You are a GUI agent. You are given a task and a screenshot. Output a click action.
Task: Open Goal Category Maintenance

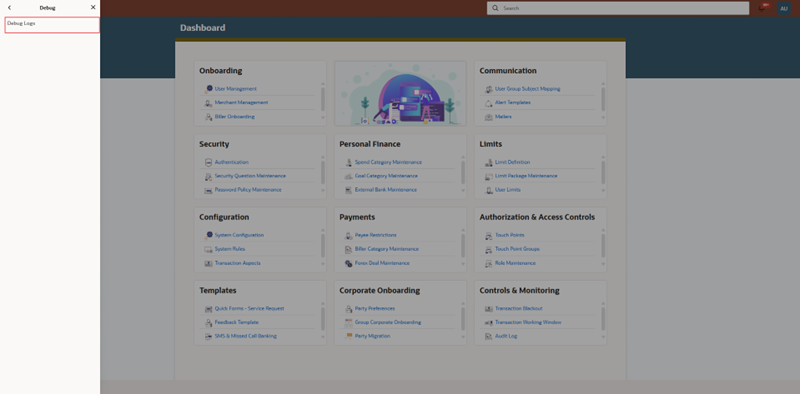(x=386, y=176)
